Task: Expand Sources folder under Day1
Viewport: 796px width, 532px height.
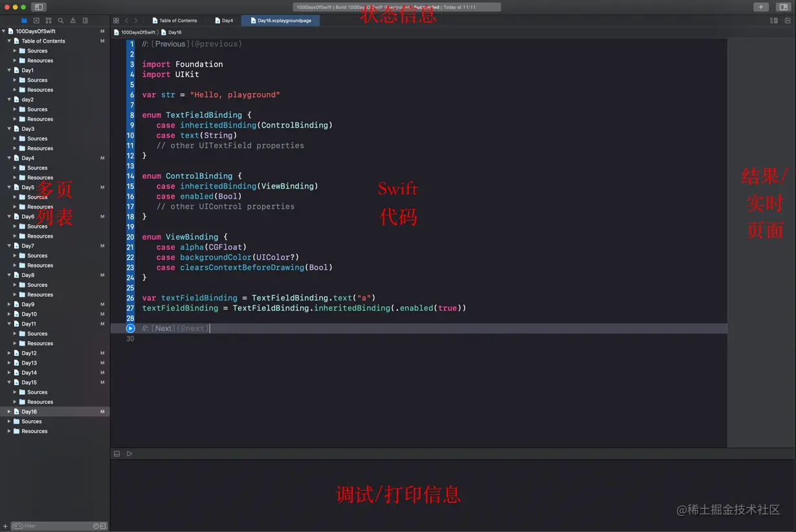Action: (x=15, y=80)
